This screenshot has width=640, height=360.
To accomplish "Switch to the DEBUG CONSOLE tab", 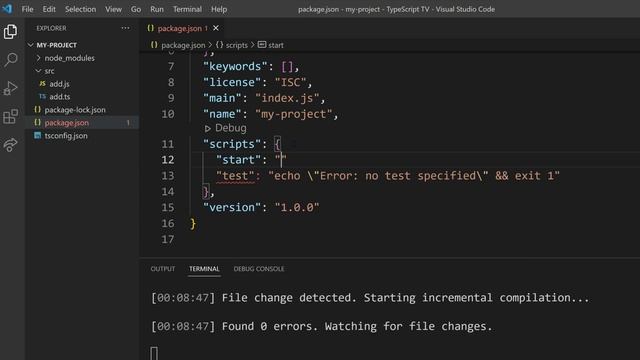I will tap(259, 269).
